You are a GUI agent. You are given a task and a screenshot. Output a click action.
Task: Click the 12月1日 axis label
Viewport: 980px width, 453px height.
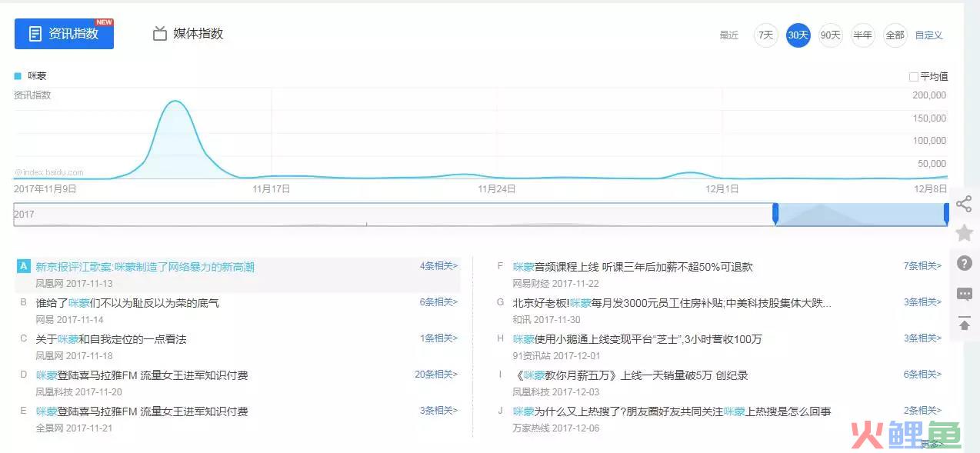point(723,188)
